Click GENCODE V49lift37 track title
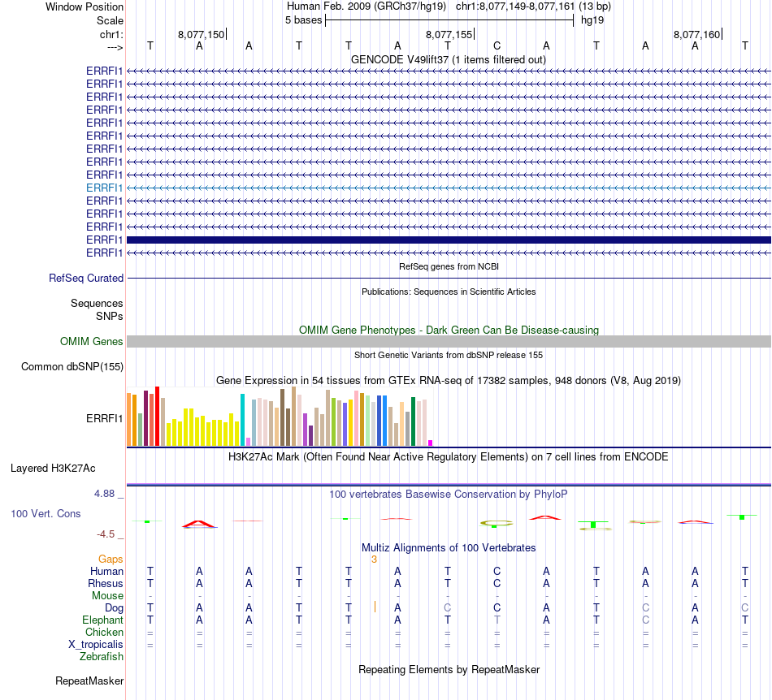The height and width of the screenshot is (700, 772). 449,59
